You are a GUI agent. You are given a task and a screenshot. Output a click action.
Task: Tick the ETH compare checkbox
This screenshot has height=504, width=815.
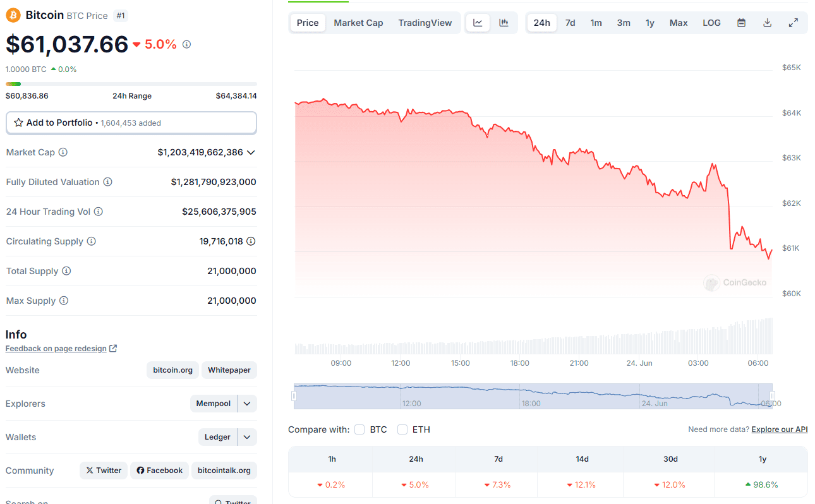click(402, 429)
